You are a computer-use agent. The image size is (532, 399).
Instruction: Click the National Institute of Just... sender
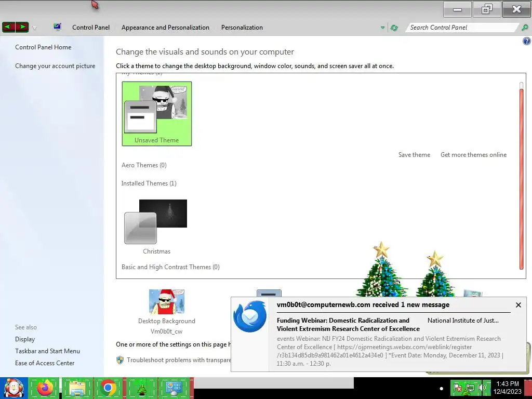[463, 320]
